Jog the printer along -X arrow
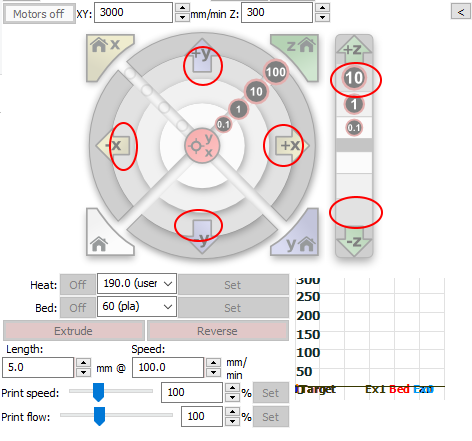 pyautogui.click(x=113, y=146)
